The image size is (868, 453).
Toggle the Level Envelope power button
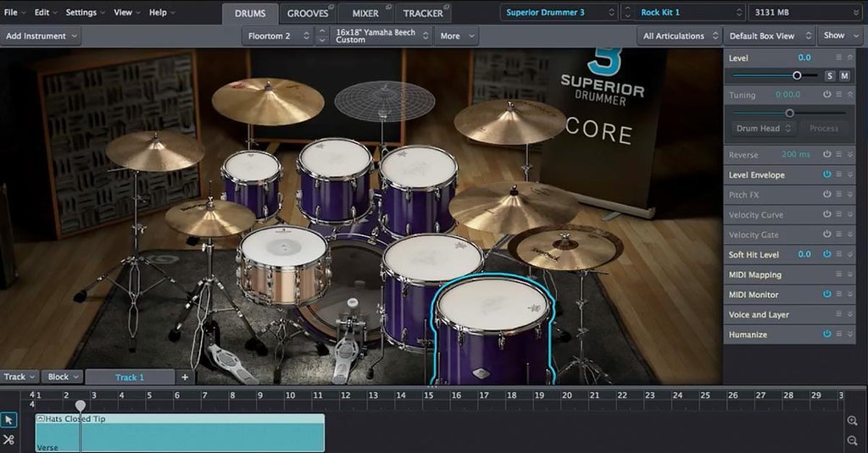[826, 174]
